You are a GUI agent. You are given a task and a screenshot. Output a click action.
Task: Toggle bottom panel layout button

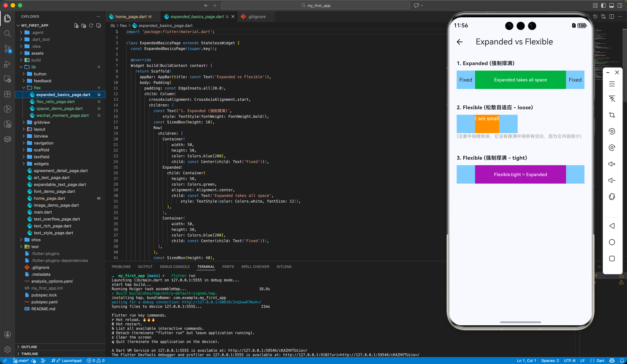(611, 5)
